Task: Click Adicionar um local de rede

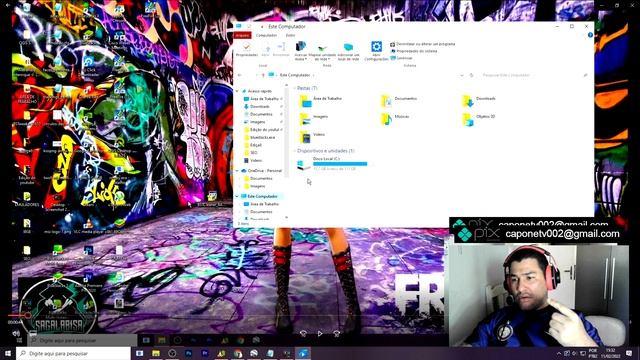Action: (348, 51)
